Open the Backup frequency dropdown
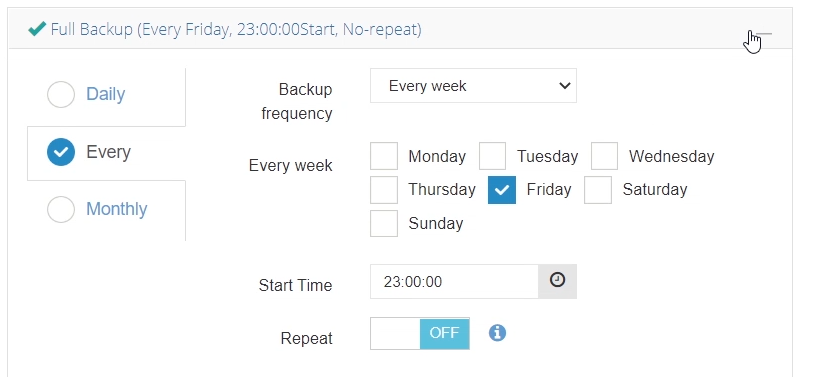This screenshot has width=815, height=377. 473,86
